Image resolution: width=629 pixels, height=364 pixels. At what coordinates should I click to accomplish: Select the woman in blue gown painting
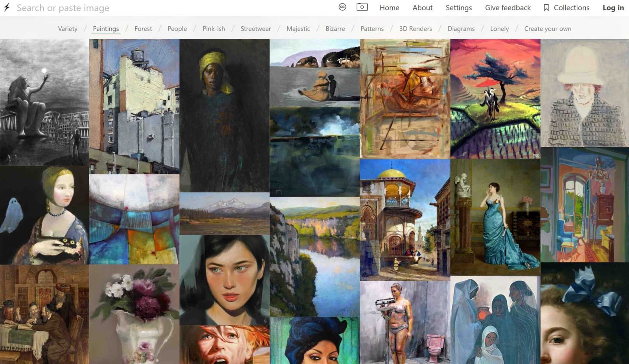tap(495, 217)
